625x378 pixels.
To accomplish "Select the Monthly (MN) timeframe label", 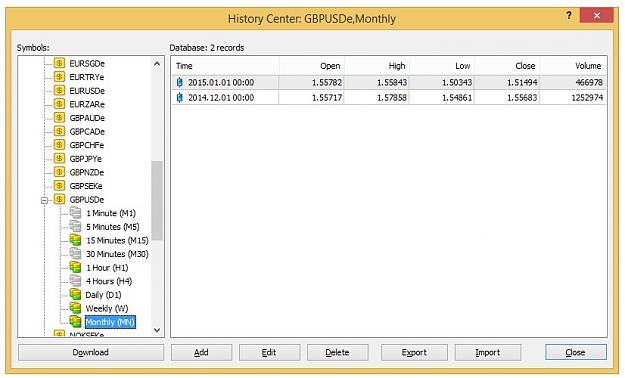I will coord(110,322).
